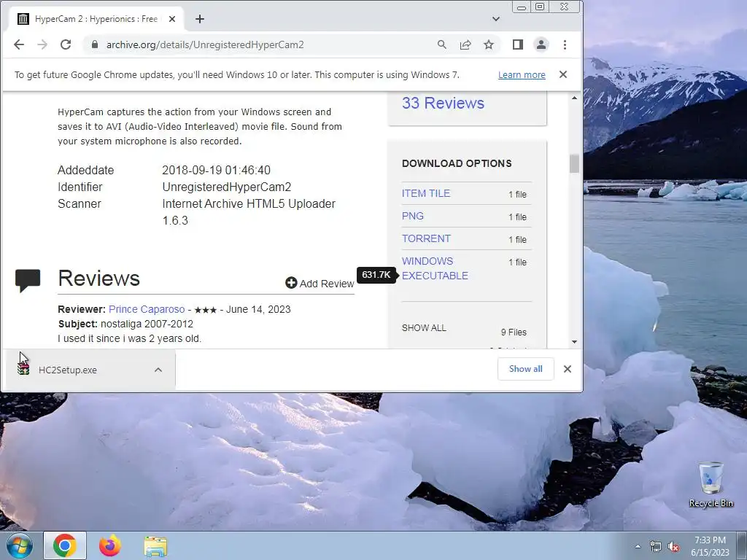Screen dimensions: 747x560
Task: Click the page scrollbar up arrow
Action: pyautogui.click(x=574, y=98)
